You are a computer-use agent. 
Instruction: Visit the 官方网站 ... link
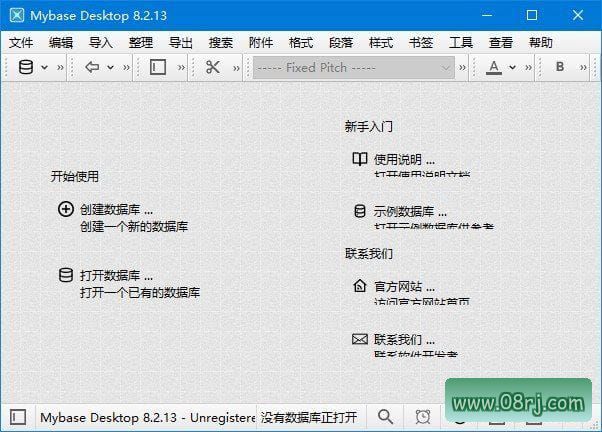click(x=404, y=286)
